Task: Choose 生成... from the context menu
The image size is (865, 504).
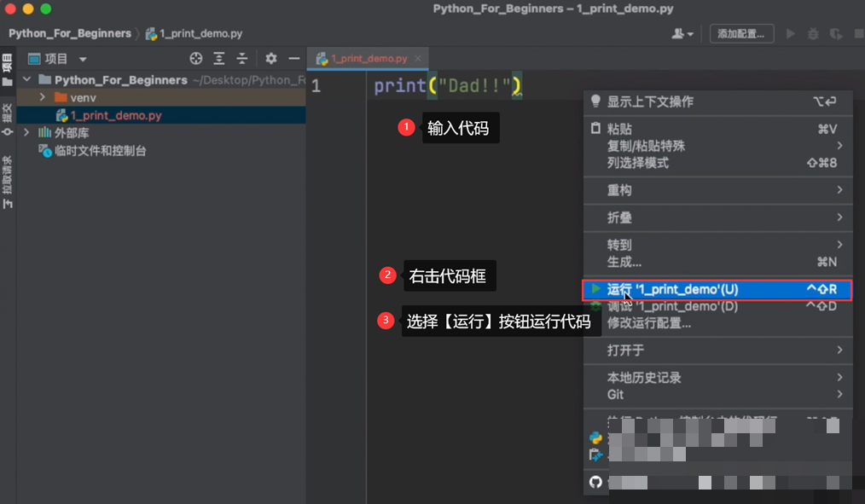Action: click(718, 261)
